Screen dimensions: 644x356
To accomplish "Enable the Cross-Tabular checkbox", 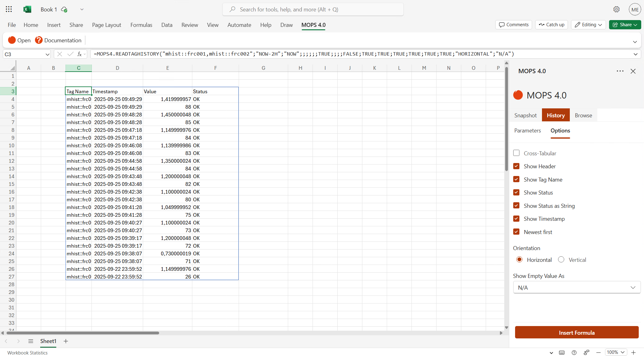I will point(516,153).
